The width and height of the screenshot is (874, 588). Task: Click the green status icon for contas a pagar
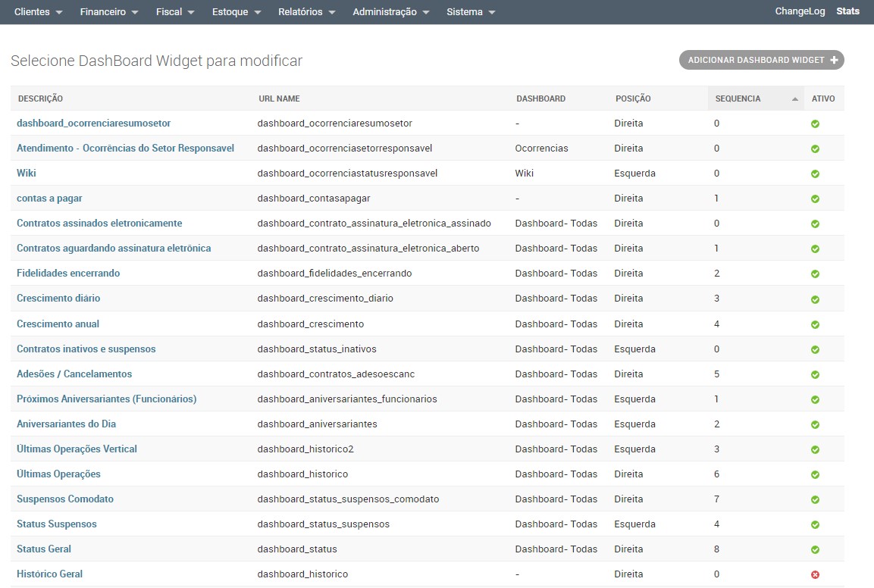(815, 199)
